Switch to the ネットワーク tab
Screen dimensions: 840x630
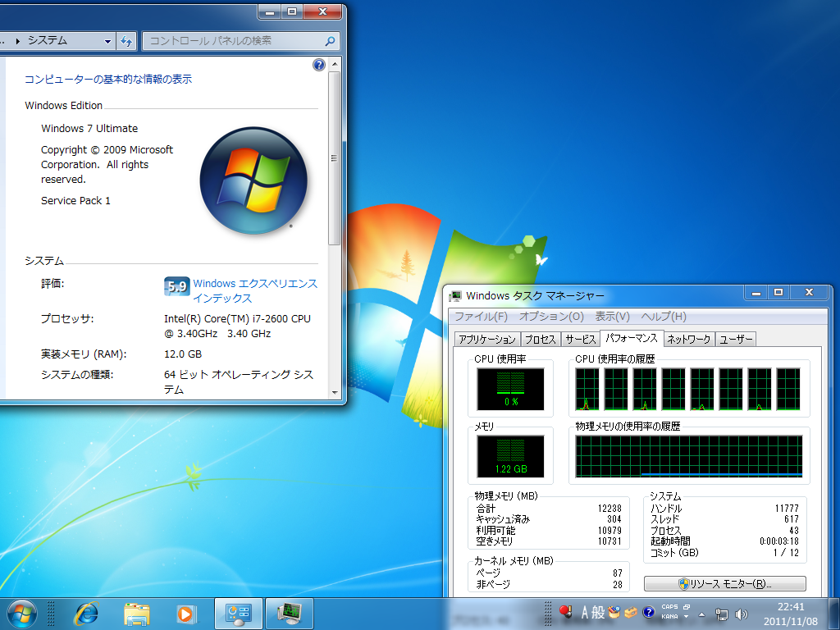click(x=689, y=339)
